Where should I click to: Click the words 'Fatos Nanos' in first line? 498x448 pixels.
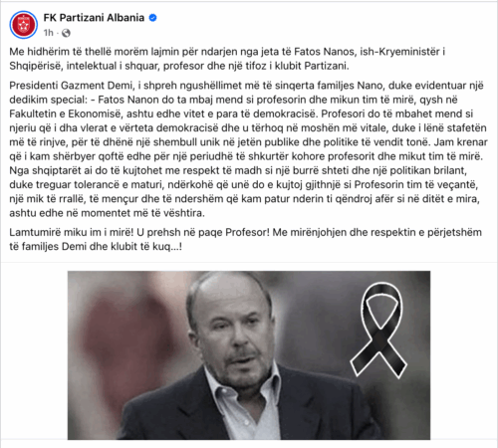(x=322, y=52)
